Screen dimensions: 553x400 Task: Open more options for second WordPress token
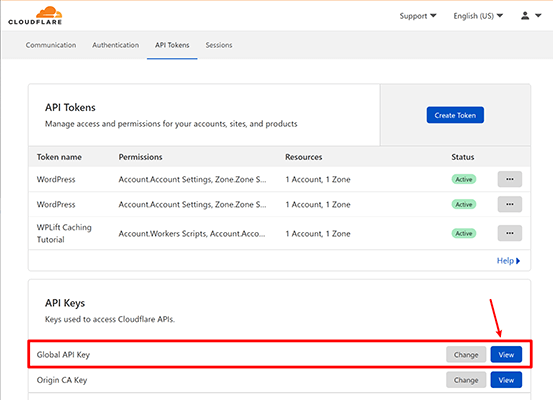click(510, 204)
